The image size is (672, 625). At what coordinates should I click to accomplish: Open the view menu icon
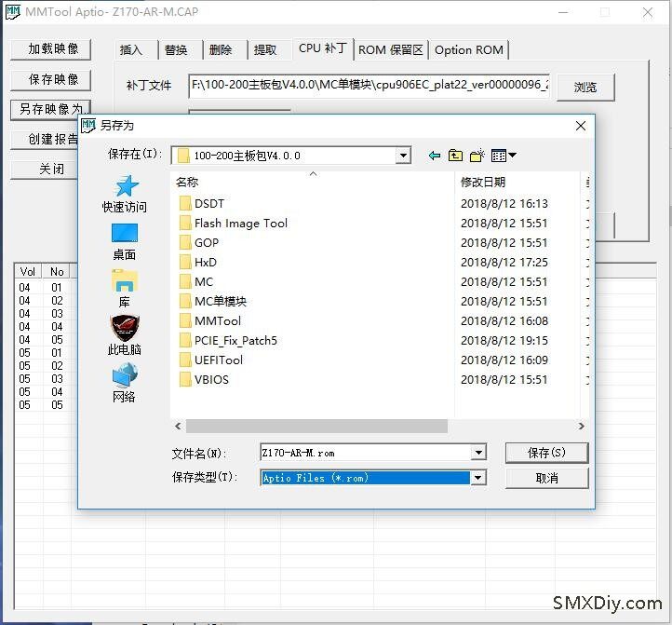pos(504,156)
